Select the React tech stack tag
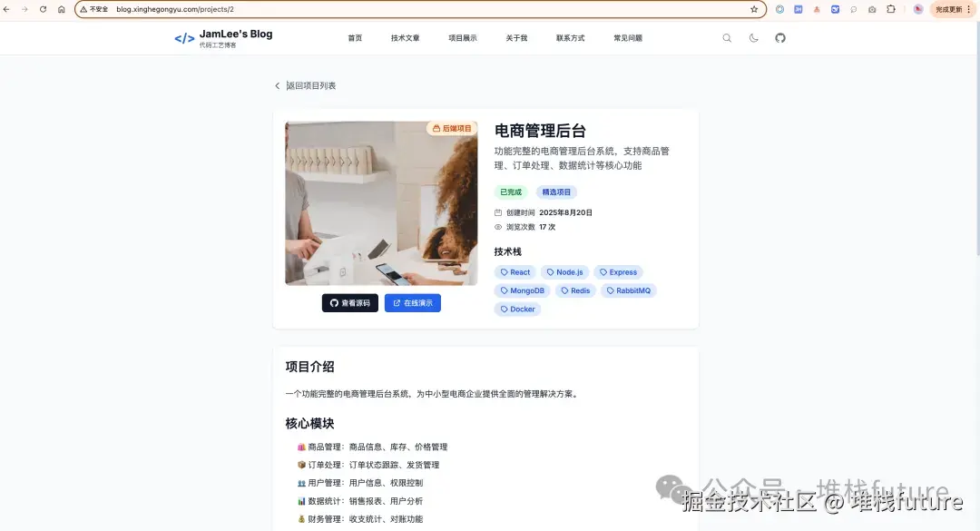The image size is (980, 531). point(514,271)
